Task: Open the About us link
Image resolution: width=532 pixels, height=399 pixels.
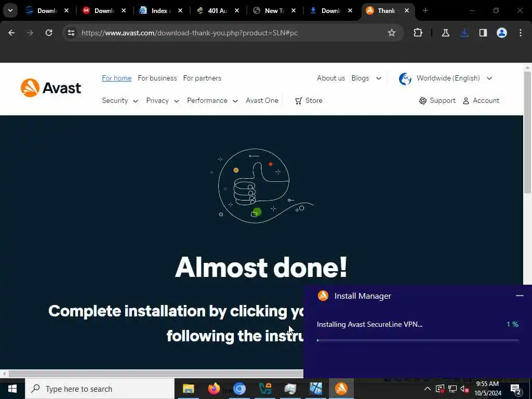Action: click(x=331, y=78)
